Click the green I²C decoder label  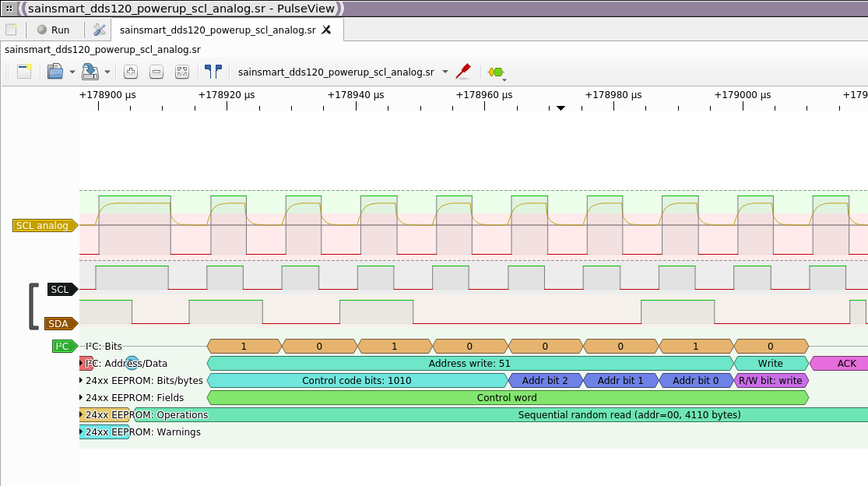tap(64, 347)
